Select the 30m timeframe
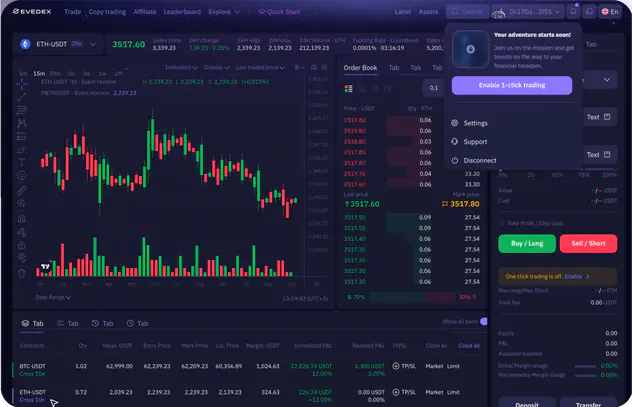Viewport: 632px width, 407px height. point(55,73)
